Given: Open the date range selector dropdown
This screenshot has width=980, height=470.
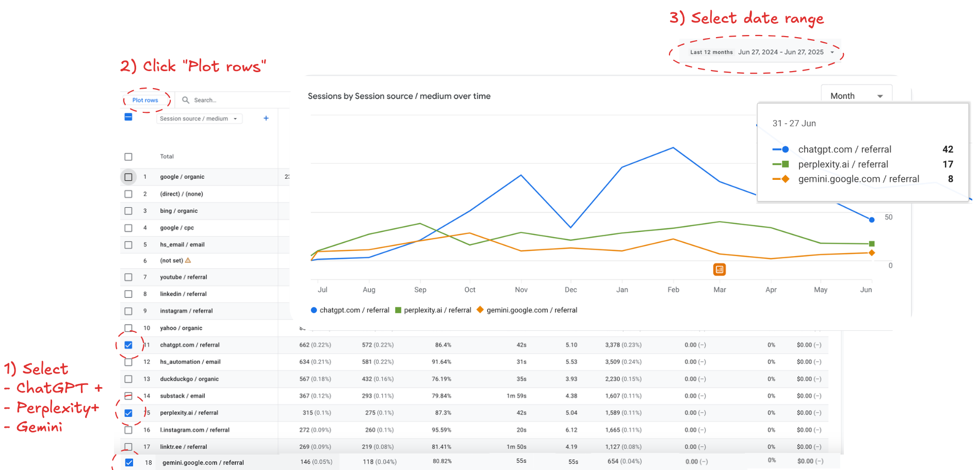Looking at the screenshot, I should pyautogui.click(x=762, y=52).
